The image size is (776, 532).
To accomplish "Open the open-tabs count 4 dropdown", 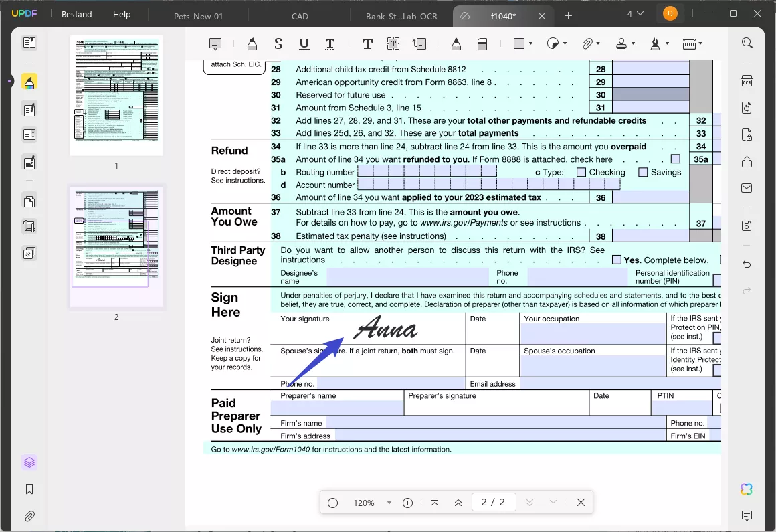I will [635, 14].
